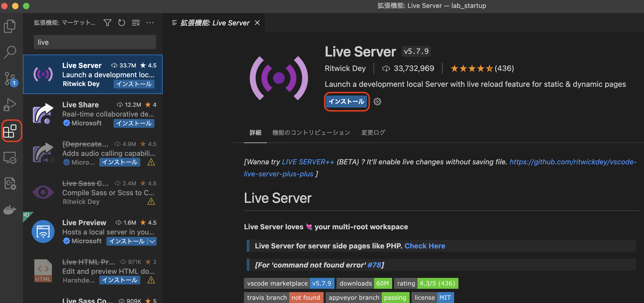The height and width of the screenshot is (303, 644).
Task: Select Live Share extension in list
Action: [93, 114]
